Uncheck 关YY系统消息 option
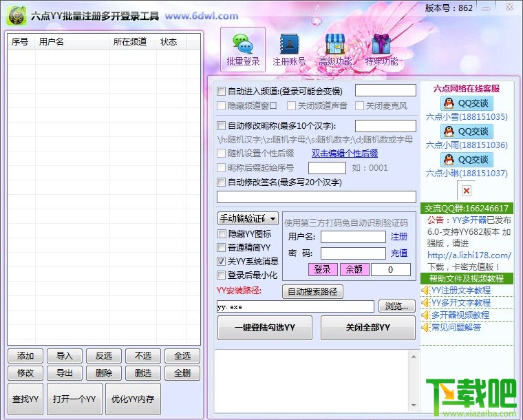 222,261
